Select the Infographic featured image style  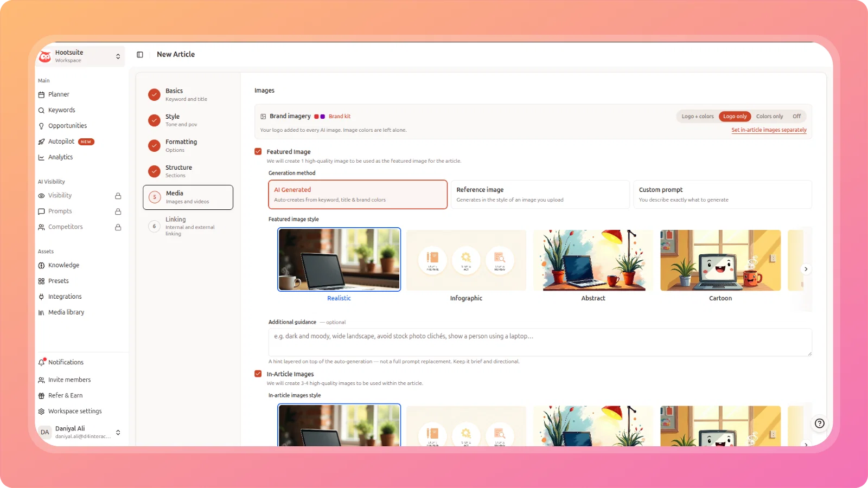466,266
